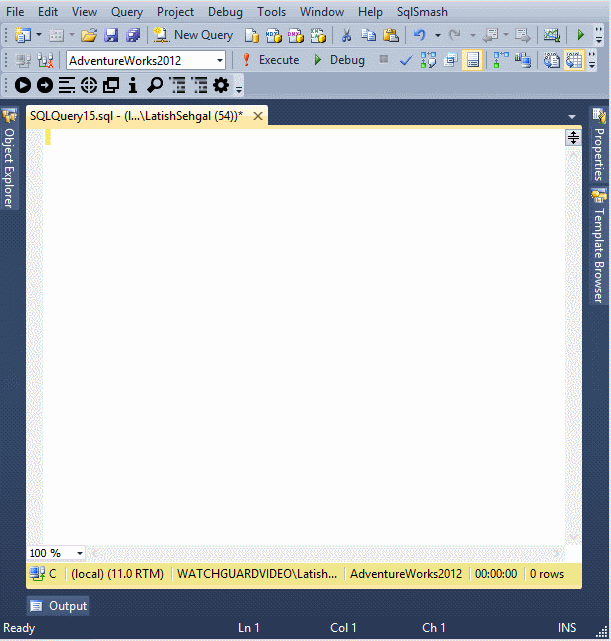611x641 pixels.
Task: Open an Analysis Services XMLA Query
Action: (318, 35)
